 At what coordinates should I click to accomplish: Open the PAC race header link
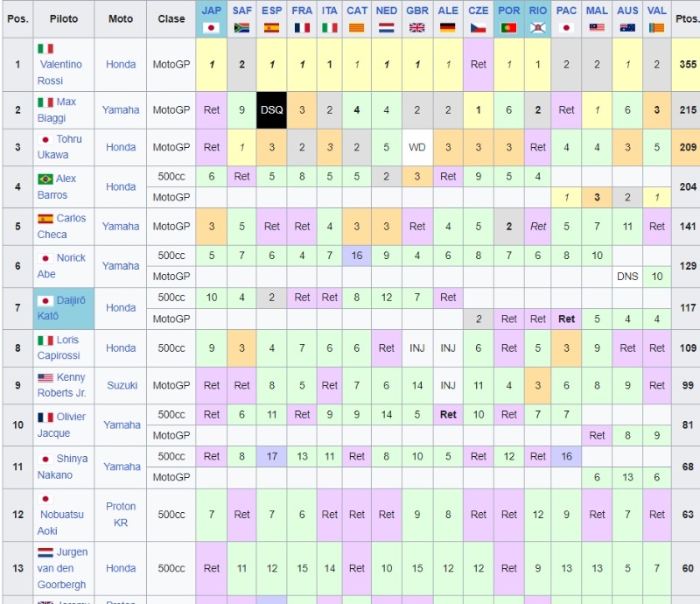tap(566, 11)
